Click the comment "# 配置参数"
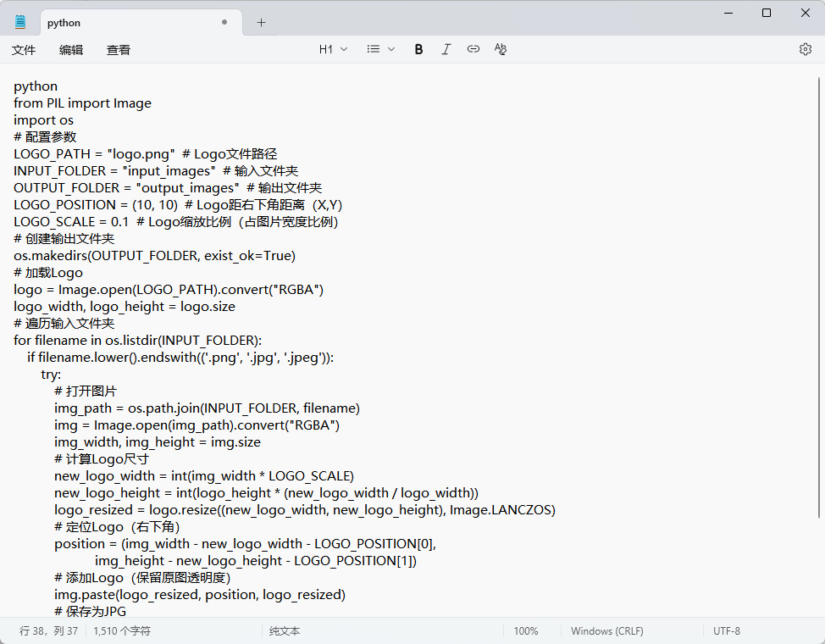Screen dimensions: 825x644 coord(45,137)
